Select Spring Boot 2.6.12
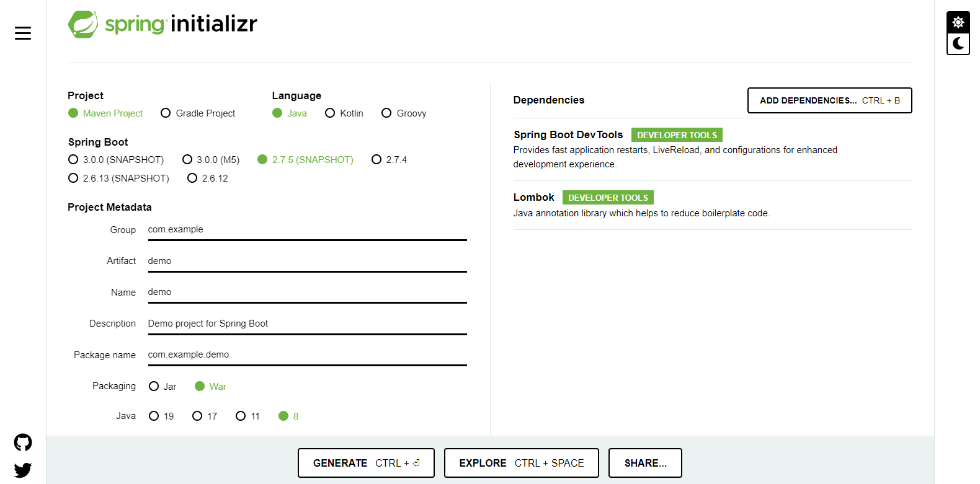The image size is (980, 484). click(x=208, y=178)
